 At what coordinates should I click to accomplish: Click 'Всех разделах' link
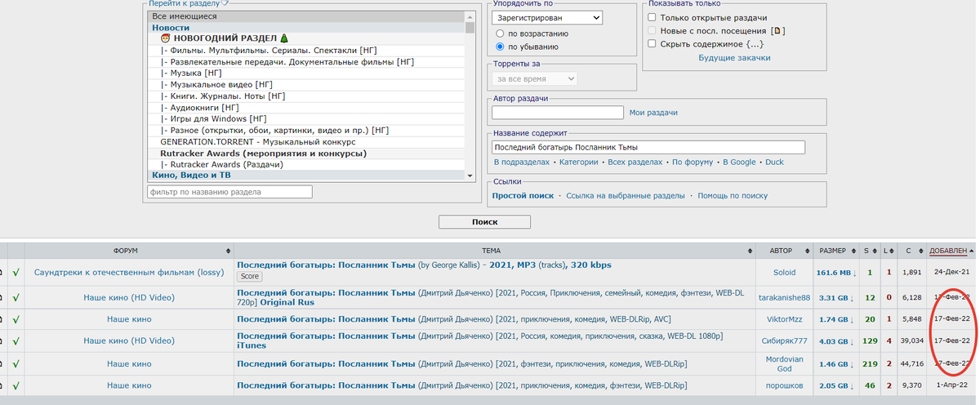tap(635, 162)
